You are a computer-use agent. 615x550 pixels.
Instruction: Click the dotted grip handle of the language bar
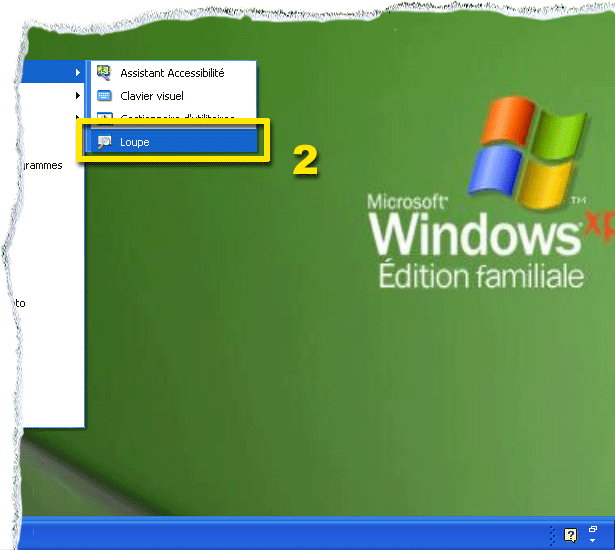click(552, 535)
